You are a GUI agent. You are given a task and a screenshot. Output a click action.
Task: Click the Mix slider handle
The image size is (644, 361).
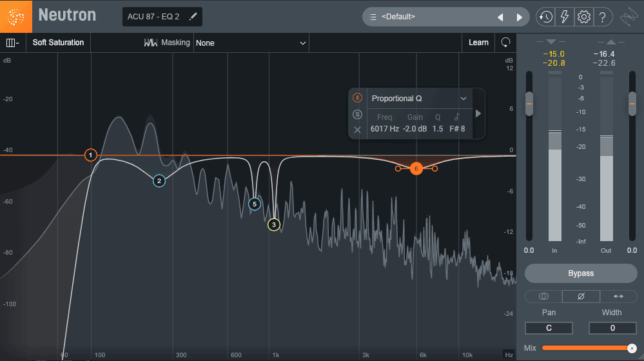(632, 348)
